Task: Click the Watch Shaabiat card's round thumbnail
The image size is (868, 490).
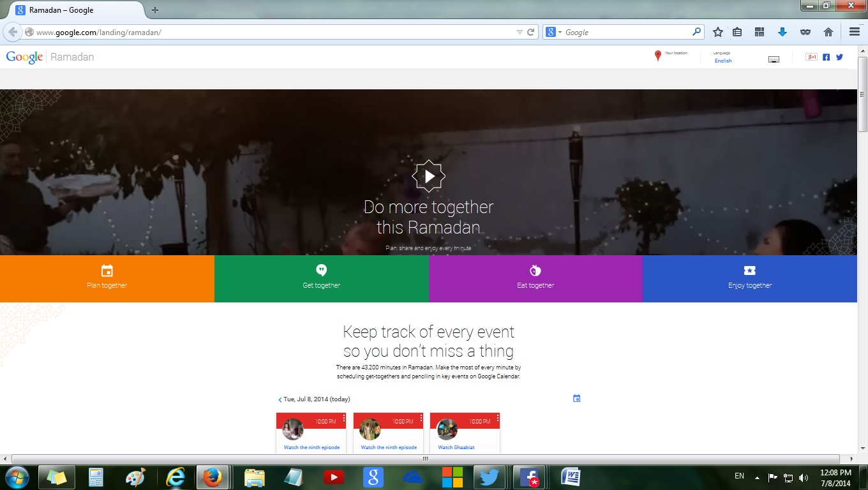Action: [447, 429]
